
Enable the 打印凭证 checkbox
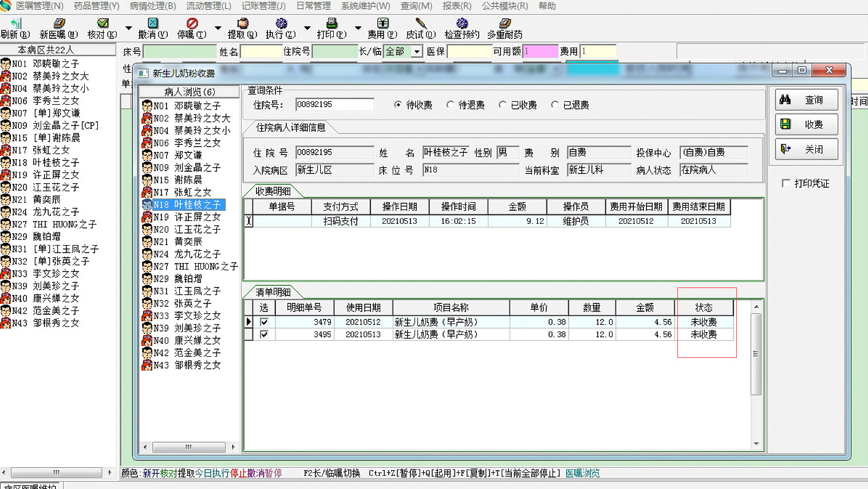(x=786, y=183)
